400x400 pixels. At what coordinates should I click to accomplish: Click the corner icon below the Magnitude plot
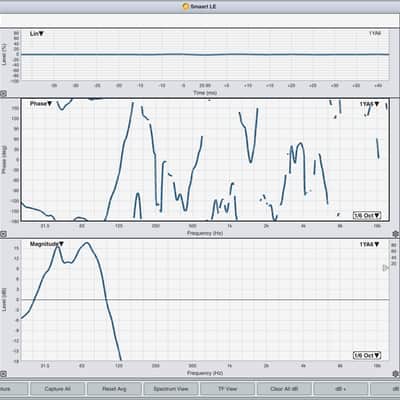click(x=3, y=374)
